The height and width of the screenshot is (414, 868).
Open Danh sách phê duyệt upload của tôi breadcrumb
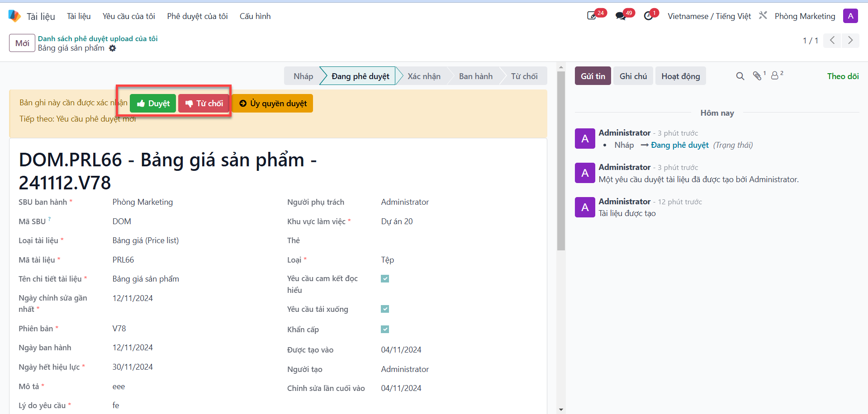[98, 38]
